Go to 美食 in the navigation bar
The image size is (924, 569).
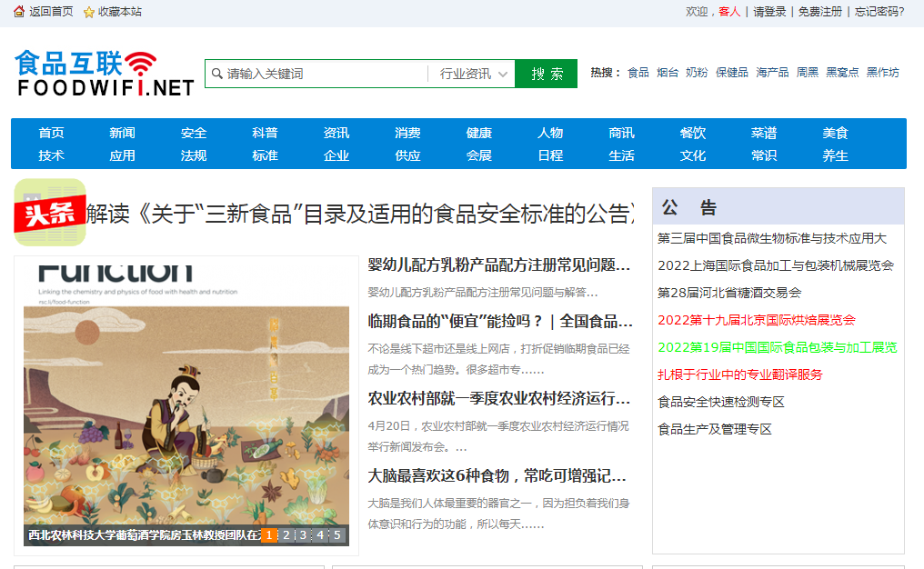835,133
